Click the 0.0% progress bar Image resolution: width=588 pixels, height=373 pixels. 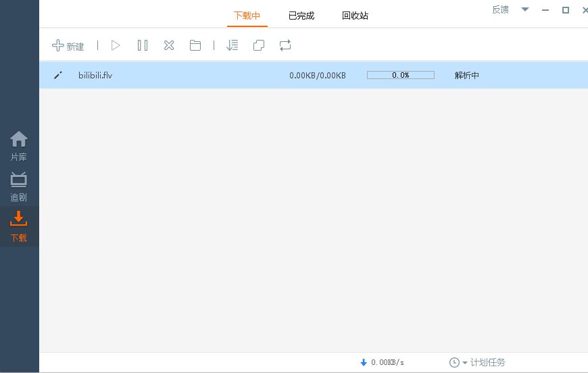pos(401,75)
